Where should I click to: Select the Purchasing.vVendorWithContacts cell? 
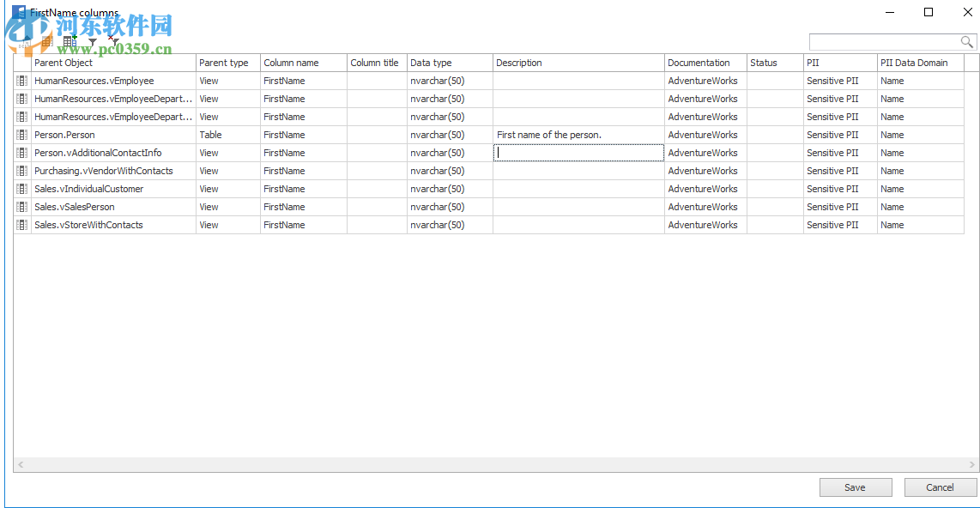click(113, 172)
